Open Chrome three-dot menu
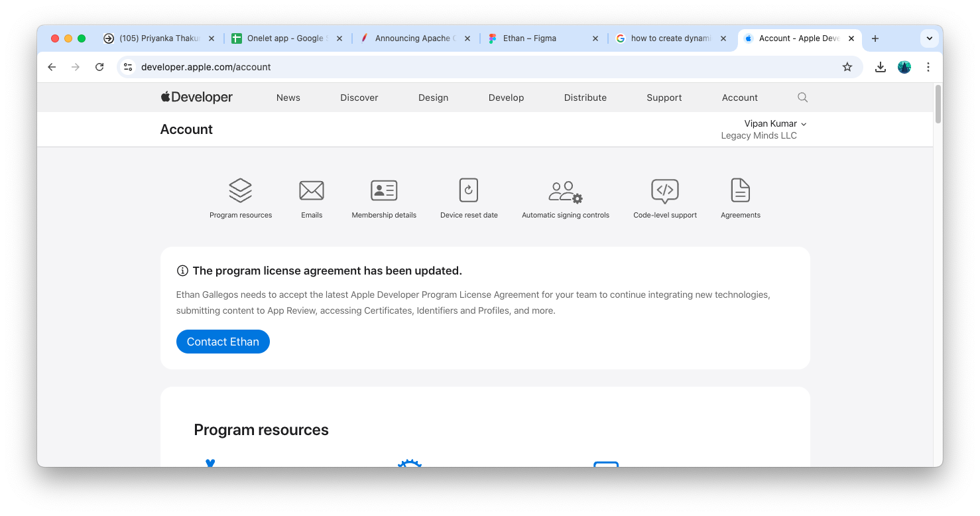The image size is (980, 516). [928, 67]
